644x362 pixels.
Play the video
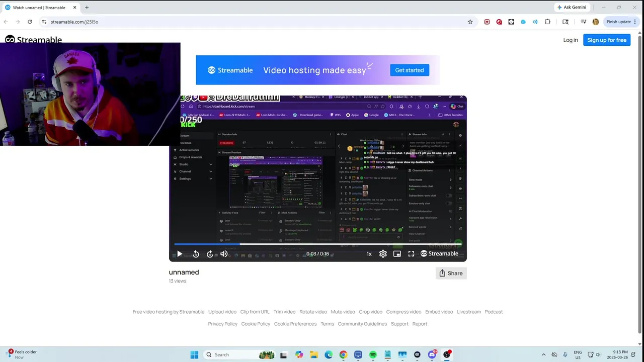tap(180, 254)
